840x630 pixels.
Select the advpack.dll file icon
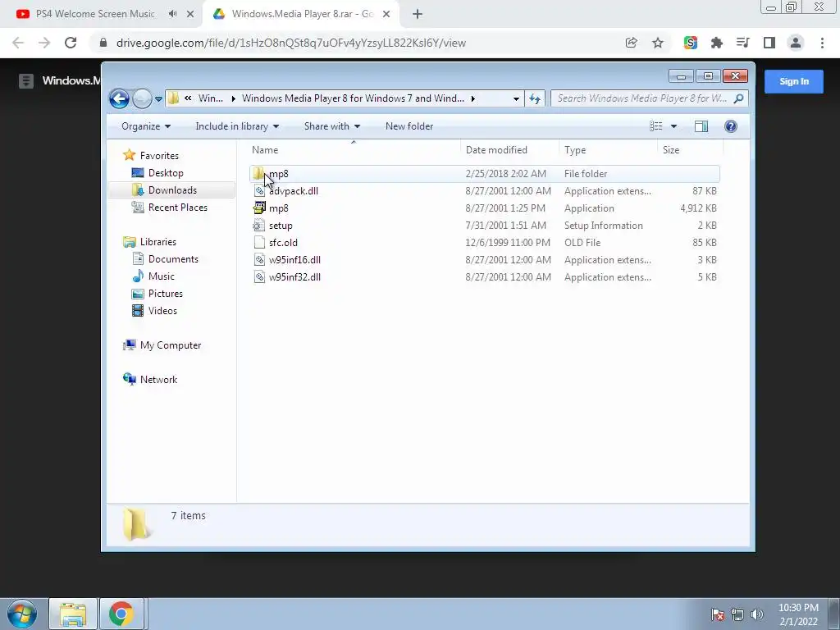coord(259,190)
